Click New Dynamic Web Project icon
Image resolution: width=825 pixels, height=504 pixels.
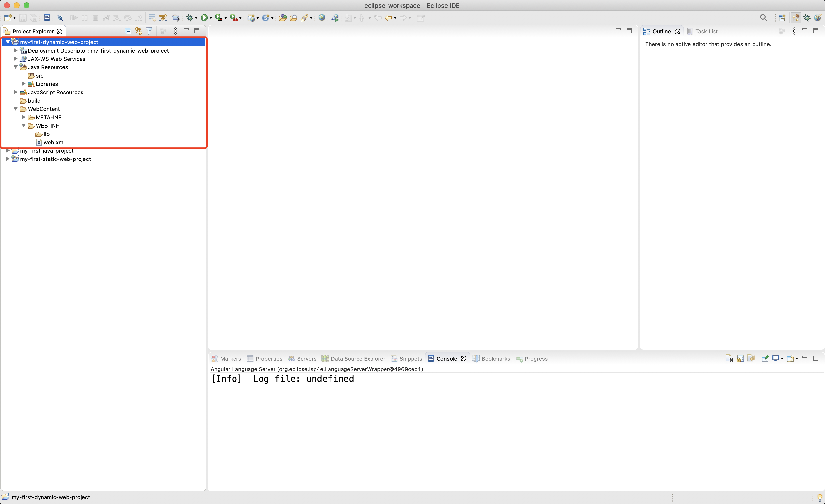(251, 18)
